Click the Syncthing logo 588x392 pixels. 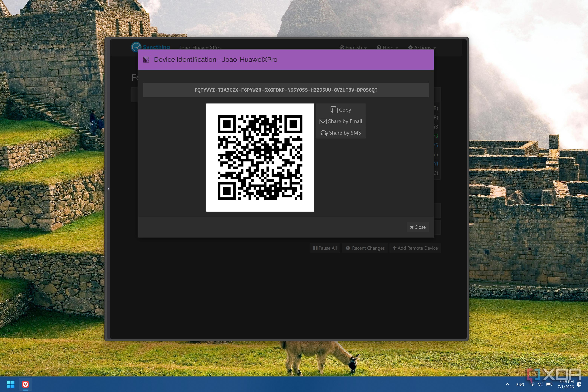151,47
